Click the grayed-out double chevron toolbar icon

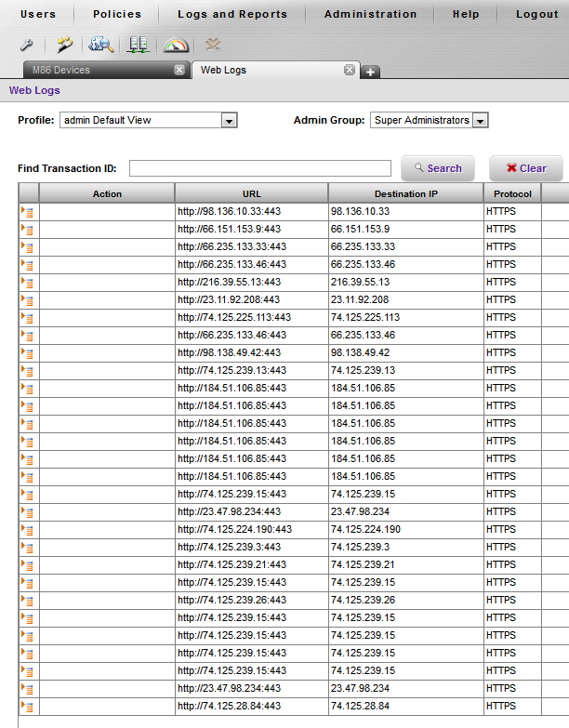click(213, 44)
